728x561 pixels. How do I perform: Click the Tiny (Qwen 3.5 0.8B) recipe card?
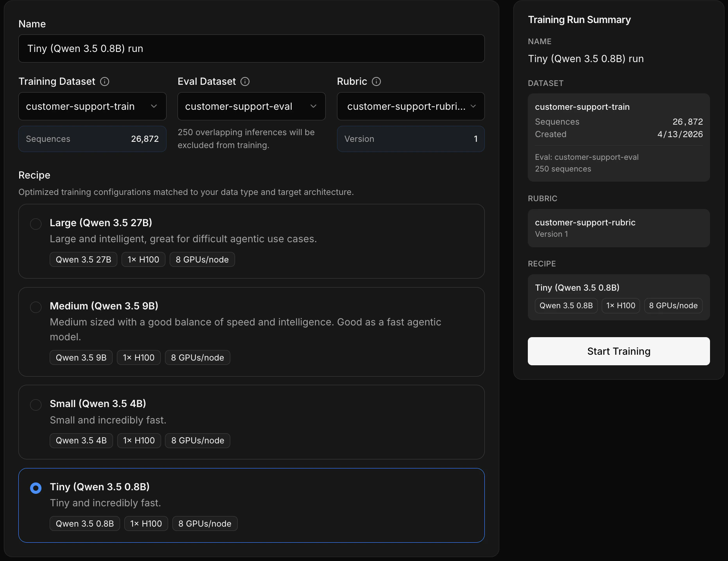pyautogui.click(x=251, y=505)
